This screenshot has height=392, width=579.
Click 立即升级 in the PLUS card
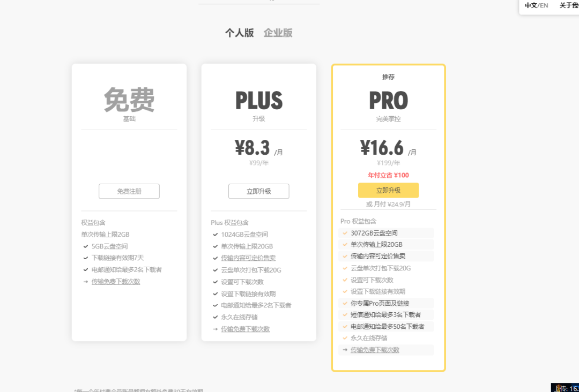point(259,191)
